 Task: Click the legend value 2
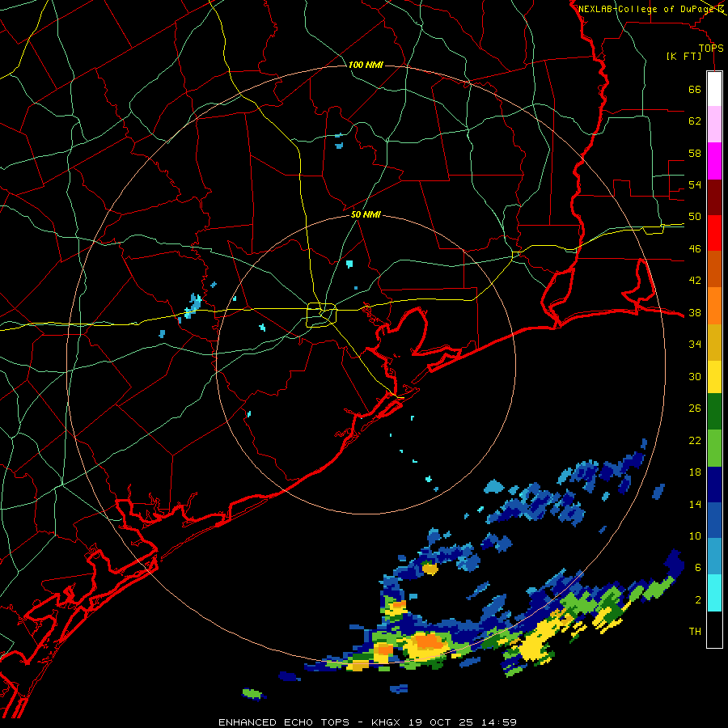tap(698, 599)
